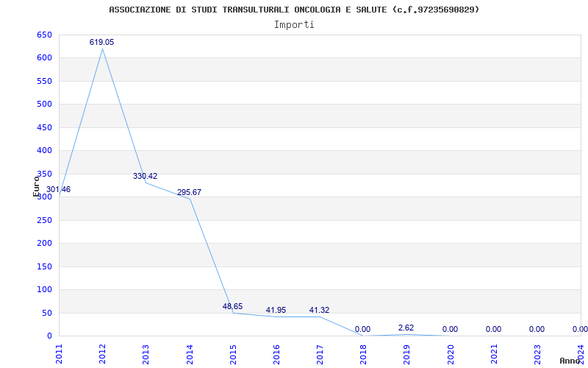Click the 330.42 data label
588x368 pixels.
coord(145,176)
